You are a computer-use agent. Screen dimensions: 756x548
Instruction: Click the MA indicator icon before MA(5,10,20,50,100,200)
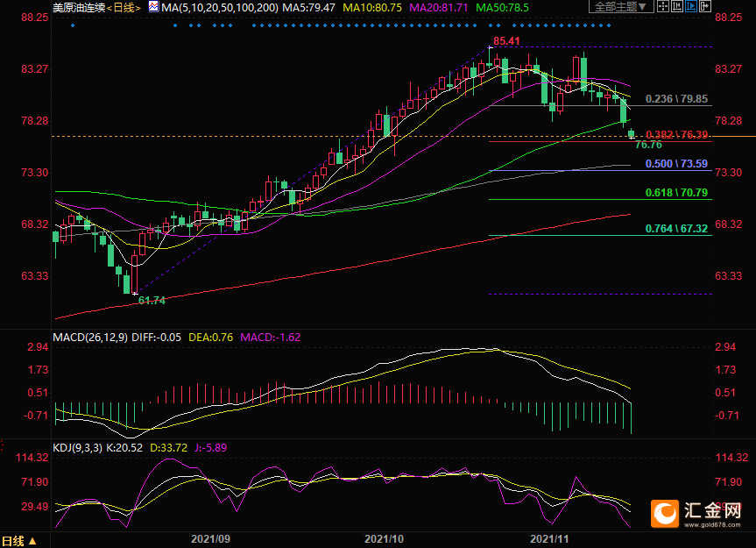pyautogui.click(x=154, y=7)
